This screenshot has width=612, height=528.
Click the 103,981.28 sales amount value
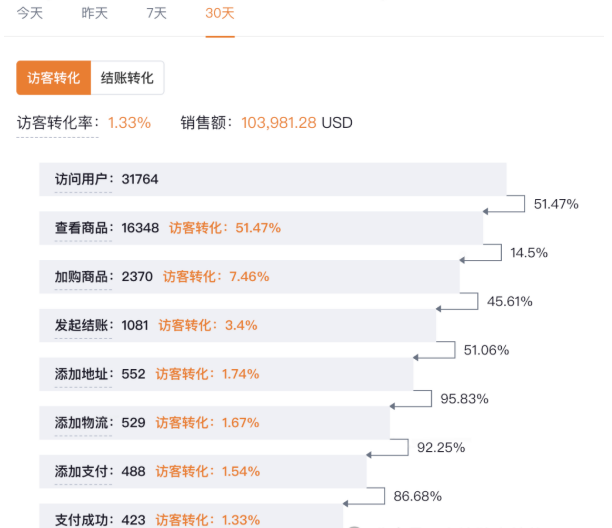(279, 123)
